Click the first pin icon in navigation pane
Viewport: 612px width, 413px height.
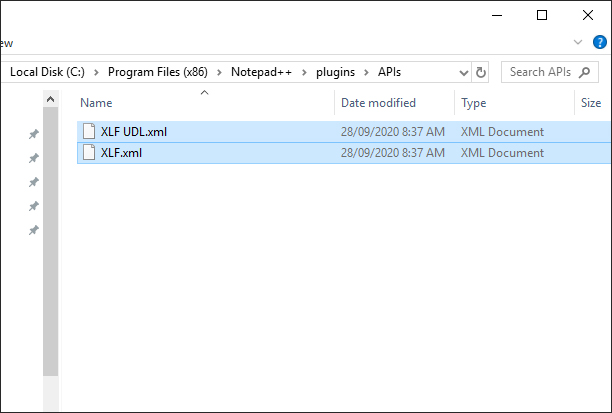34,134
